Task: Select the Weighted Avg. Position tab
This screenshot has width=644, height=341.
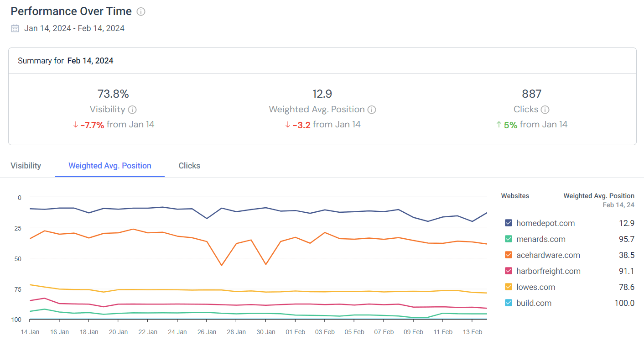Action: 109,166
